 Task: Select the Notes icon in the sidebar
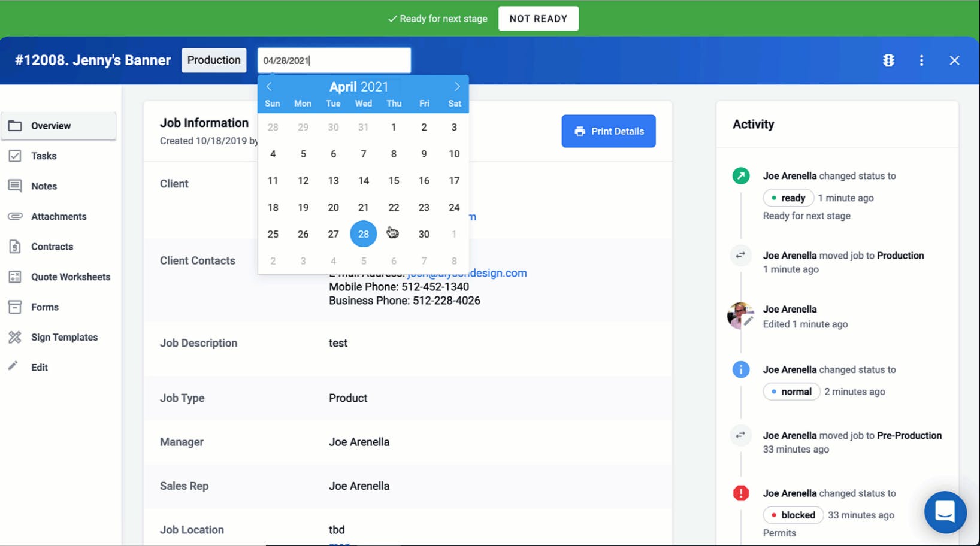click(x=16, y=186)
